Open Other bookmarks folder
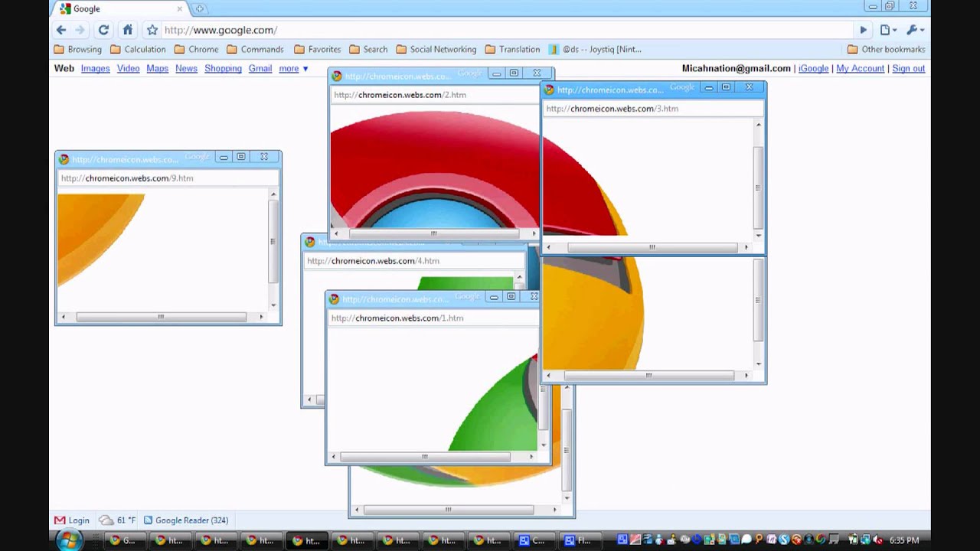Screen dimensions: 980x551 (x=887, y=49)
